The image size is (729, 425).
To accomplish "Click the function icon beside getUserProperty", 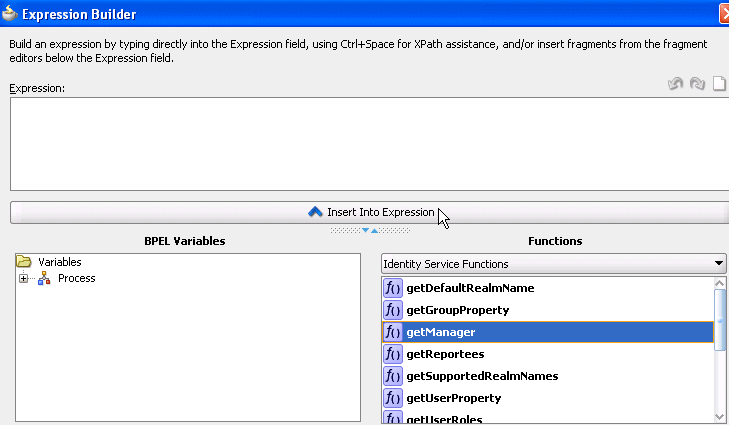I will (393, 398).
